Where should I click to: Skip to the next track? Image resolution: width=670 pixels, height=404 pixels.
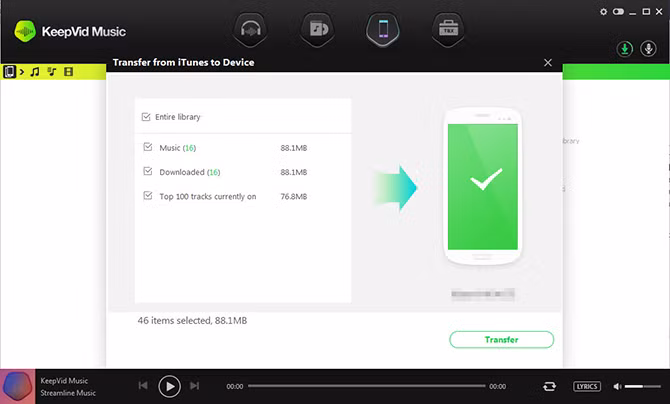pos(195,386)
